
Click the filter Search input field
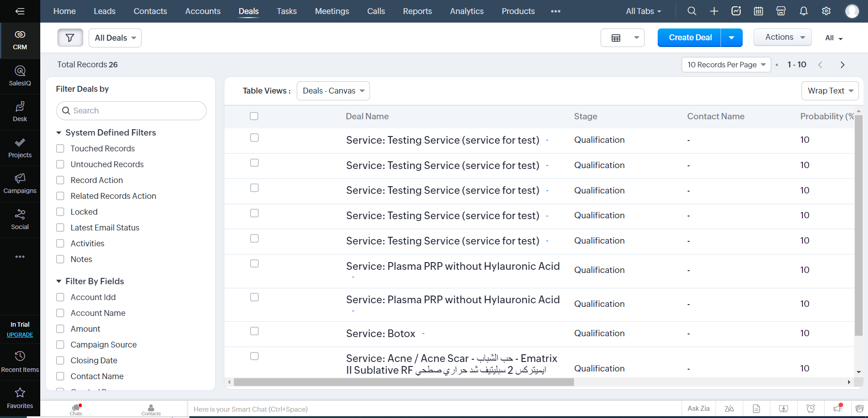[x=131, y=111]
